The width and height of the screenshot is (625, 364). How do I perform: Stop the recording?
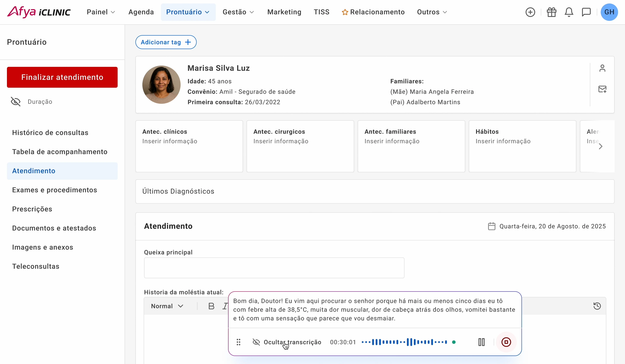click(506, 342)
